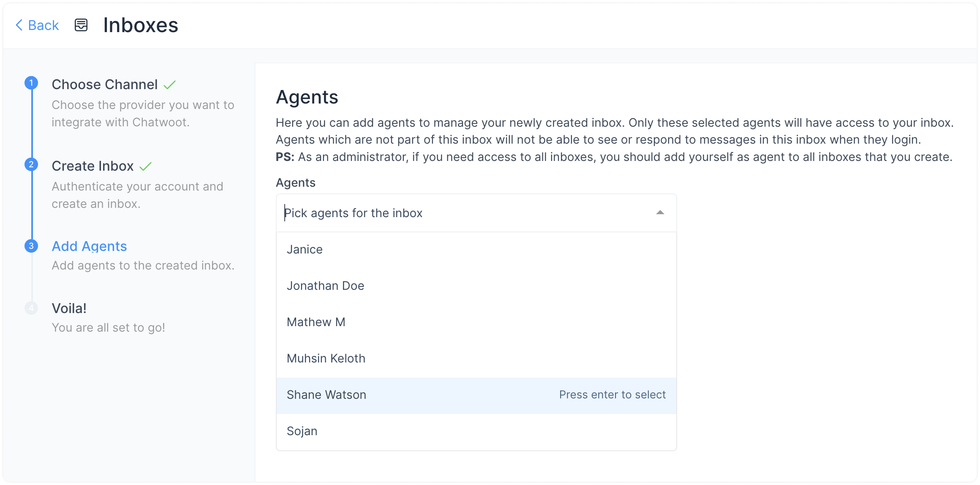The image size is (980, 485).
Task: Select step circle 2 for Create Inbox
Action: pos(31,165)
